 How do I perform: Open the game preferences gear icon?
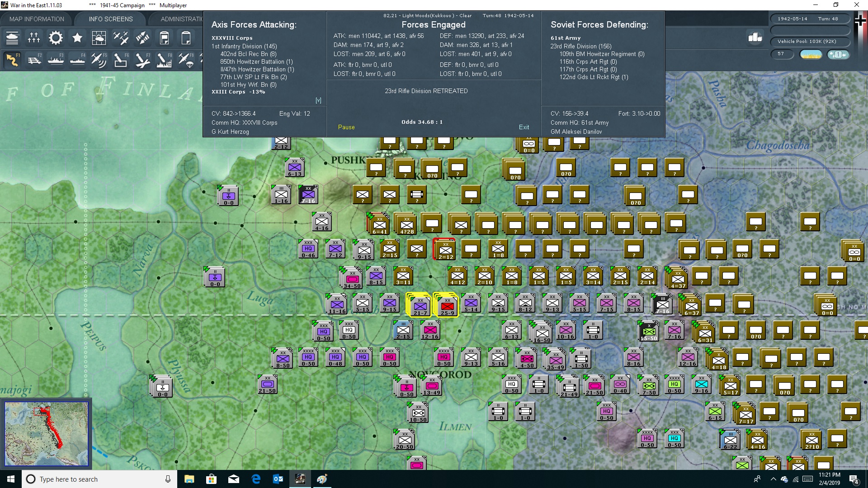[x=55, y=38]
